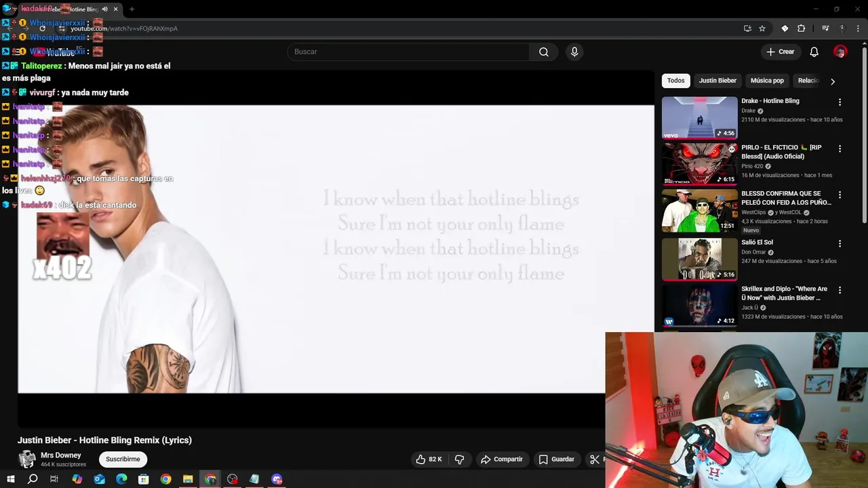Start voice search with the microphone icon
This screenshot has height=488, width=868.
pos(574,52)
